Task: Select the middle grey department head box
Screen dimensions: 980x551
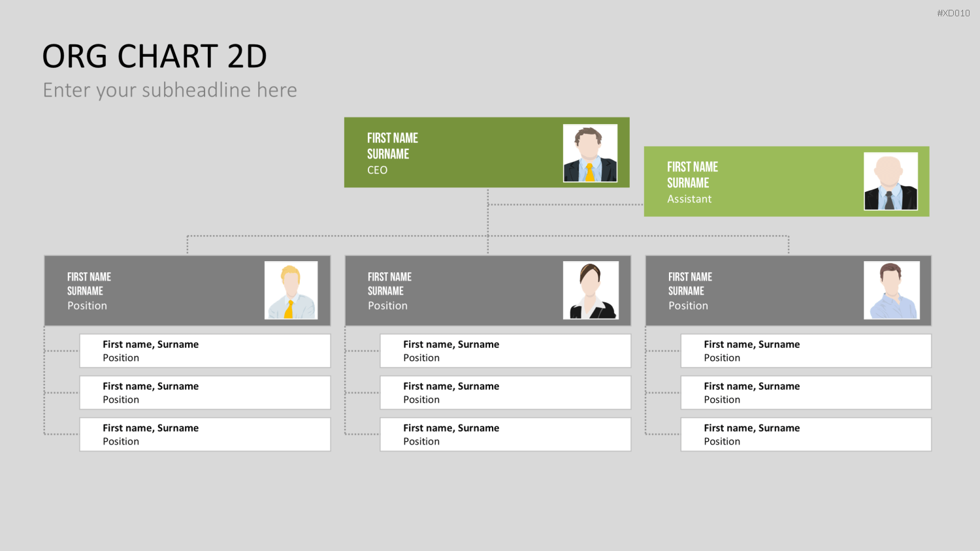Action: [x=488, y=291]
